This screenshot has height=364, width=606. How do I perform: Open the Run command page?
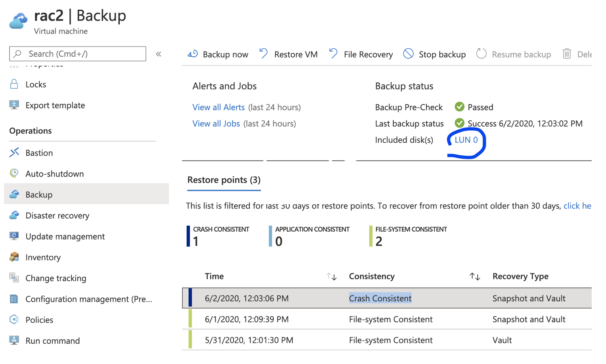52,341
